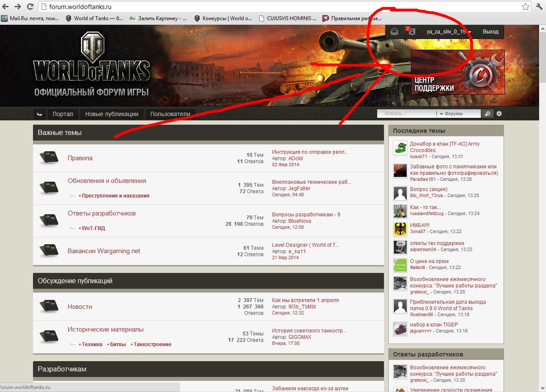
Task: Click the Выход logout link
Action: [x=490, y=32]
